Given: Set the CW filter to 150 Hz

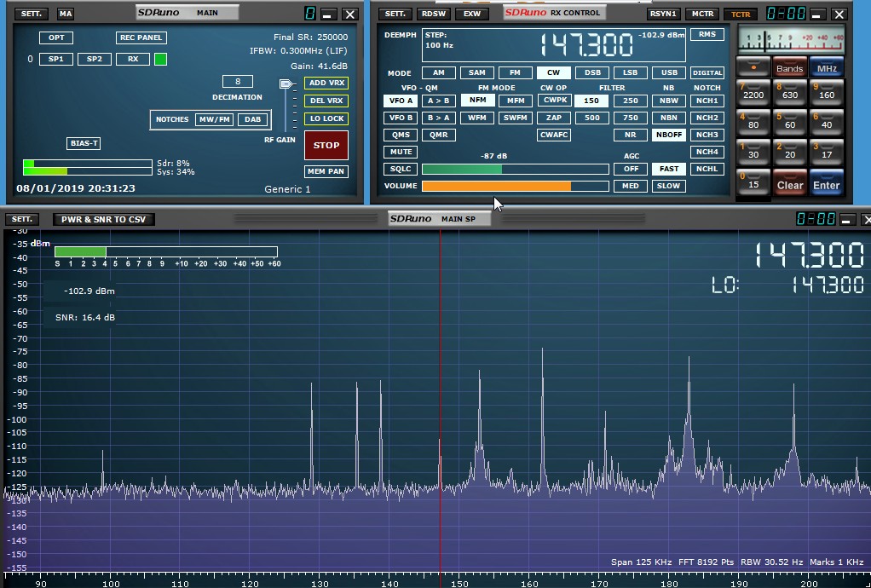Looking at the screenshot, I should coord(591,101).
